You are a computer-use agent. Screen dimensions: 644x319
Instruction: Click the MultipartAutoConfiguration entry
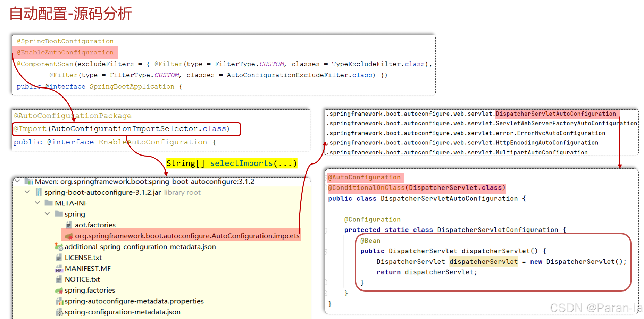[542, 152]
